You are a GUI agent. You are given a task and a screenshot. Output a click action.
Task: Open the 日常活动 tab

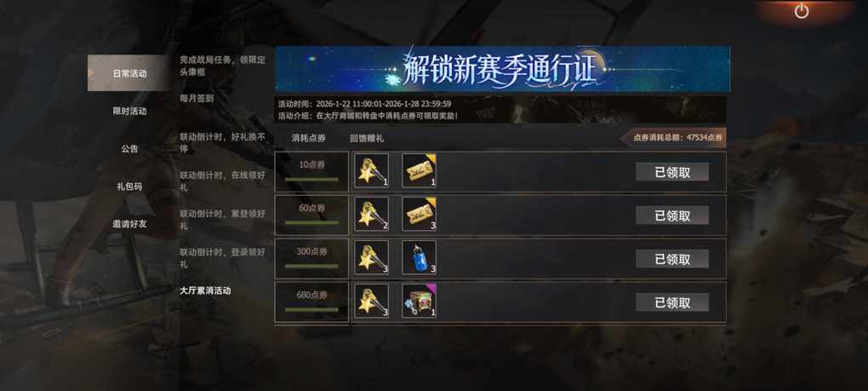[129, 72]
